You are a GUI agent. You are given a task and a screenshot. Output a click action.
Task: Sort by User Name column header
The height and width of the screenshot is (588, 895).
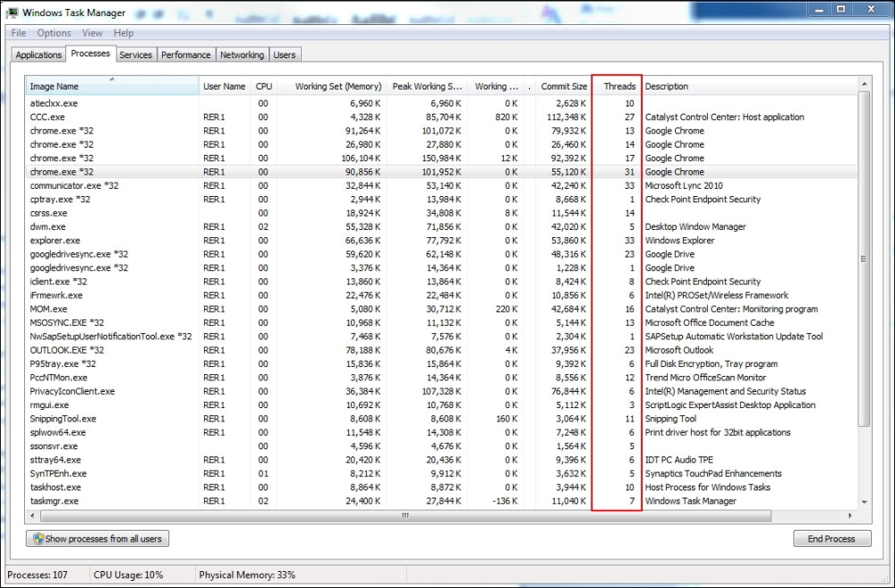[225, 86]
